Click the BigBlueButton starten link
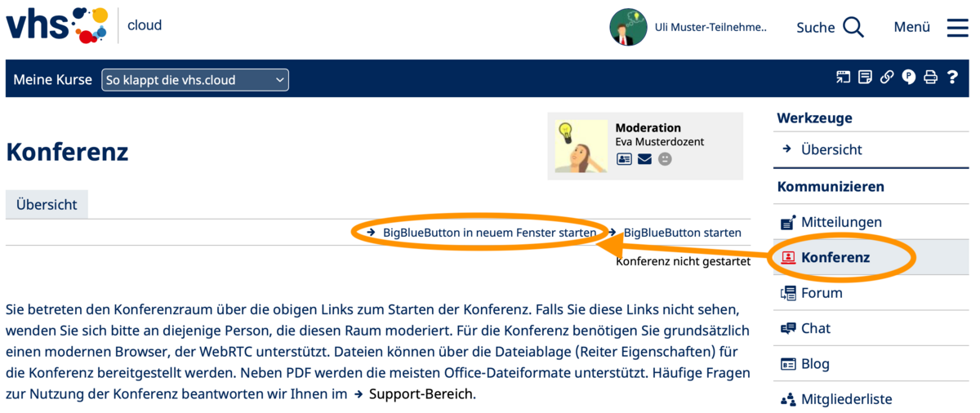This screenshot has width=980, height=413. (682, 233)
